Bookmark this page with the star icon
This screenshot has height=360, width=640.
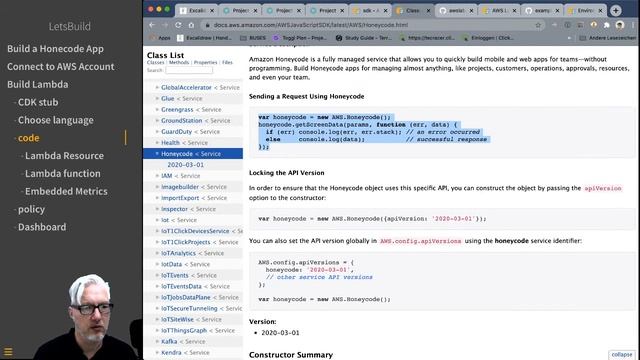coord(538,25)
